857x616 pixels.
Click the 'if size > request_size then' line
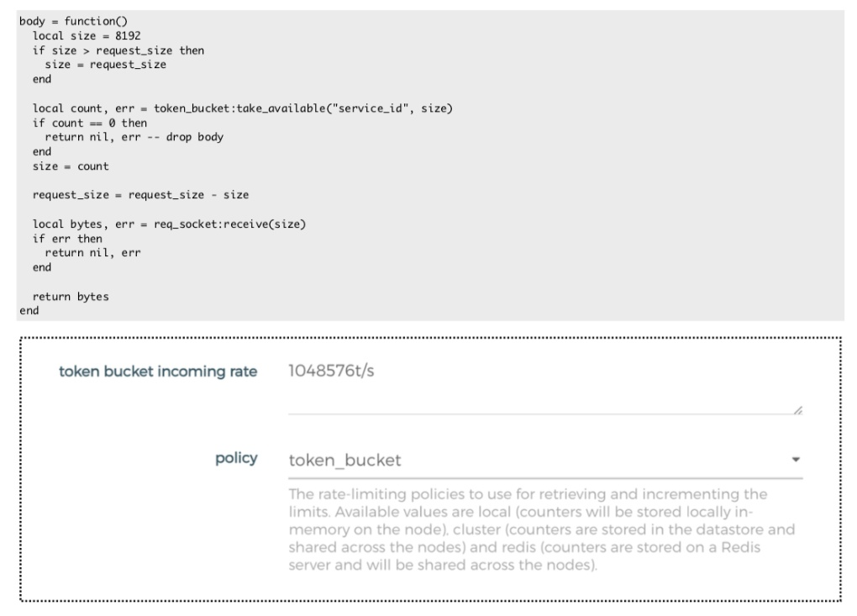(118, 50)
